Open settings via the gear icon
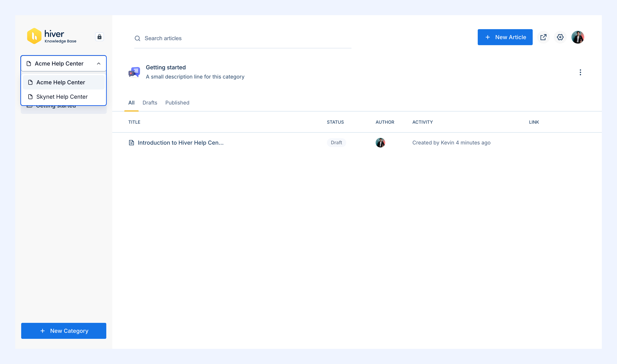 tap(560, 37)
